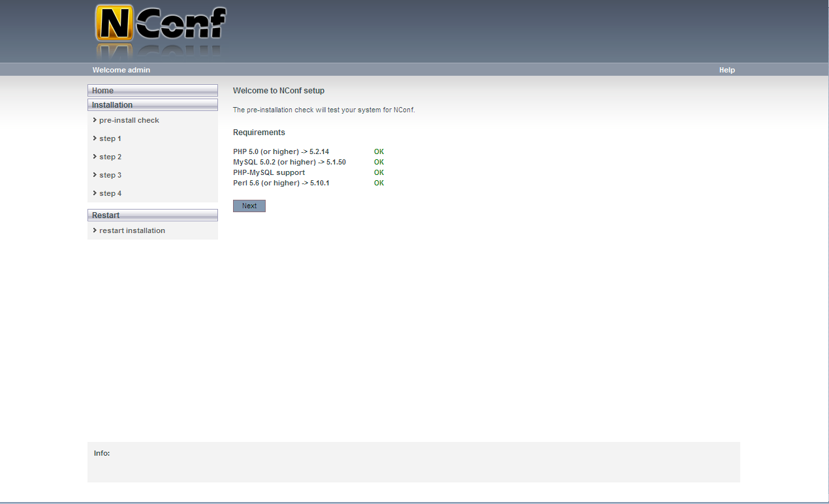Click the PHP 5.0 requirement row

(309, 151)
